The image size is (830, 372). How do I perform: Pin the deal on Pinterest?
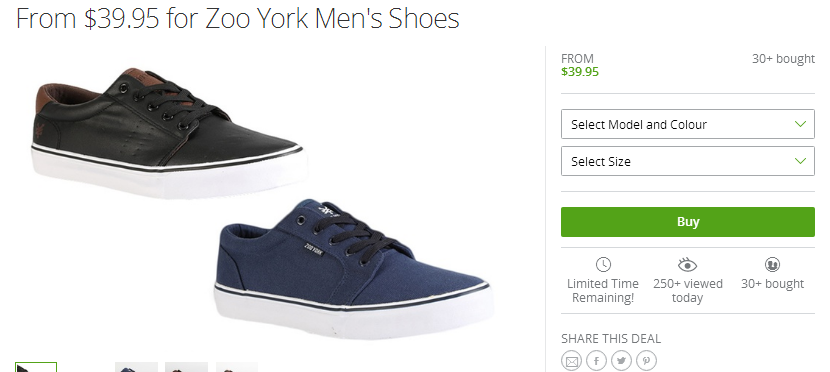646,361
